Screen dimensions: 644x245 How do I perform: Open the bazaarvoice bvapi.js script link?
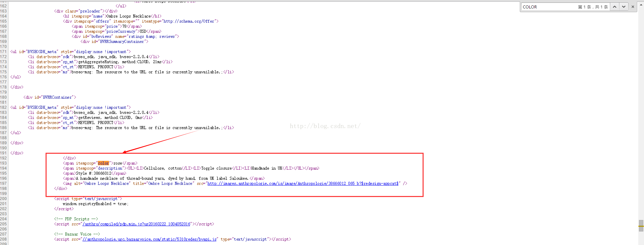pyautogui.click(x=150, y=239)
